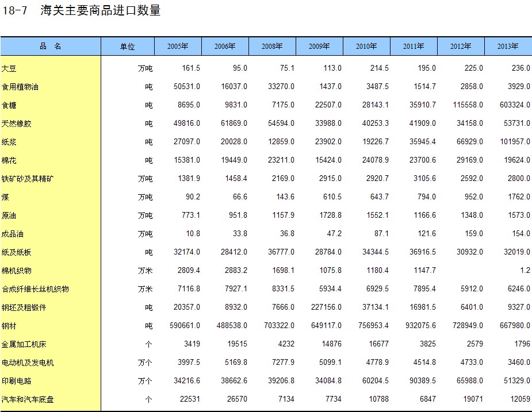Click paper 2008 value 36777.0
The height and width of the screenshot is (412, 532).
pos(281,252)
